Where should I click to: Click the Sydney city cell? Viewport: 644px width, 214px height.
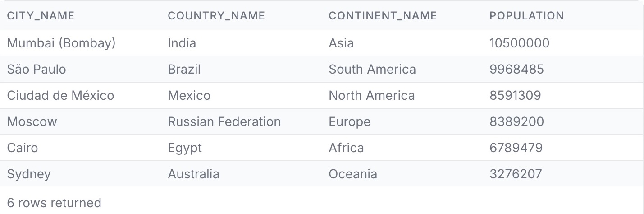pos(29,174)
